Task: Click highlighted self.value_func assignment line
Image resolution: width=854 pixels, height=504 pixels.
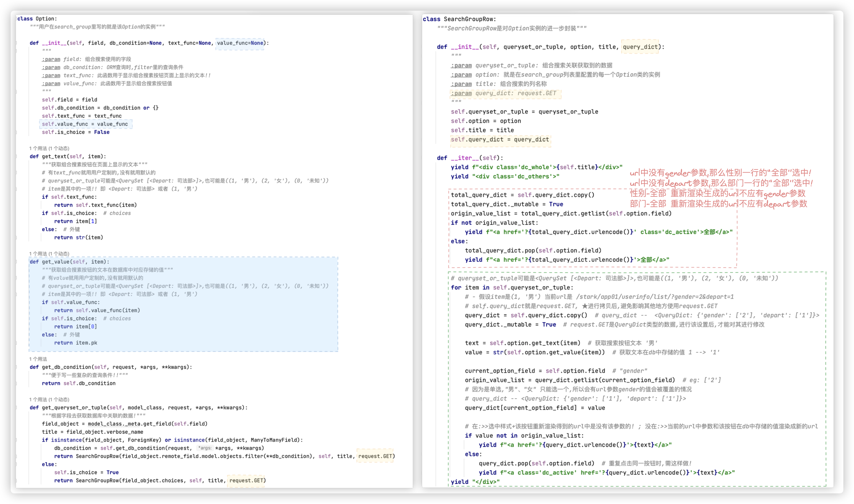Action: tap(85, 124)
